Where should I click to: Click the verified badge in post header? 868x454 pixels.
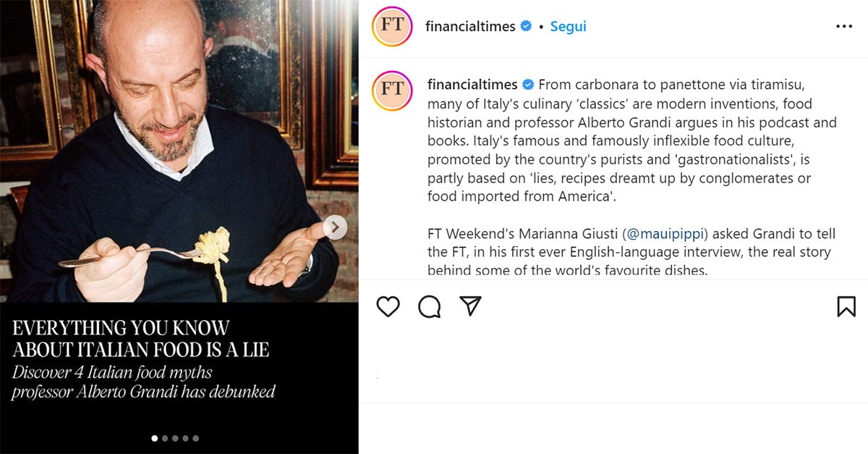(527, 27)
